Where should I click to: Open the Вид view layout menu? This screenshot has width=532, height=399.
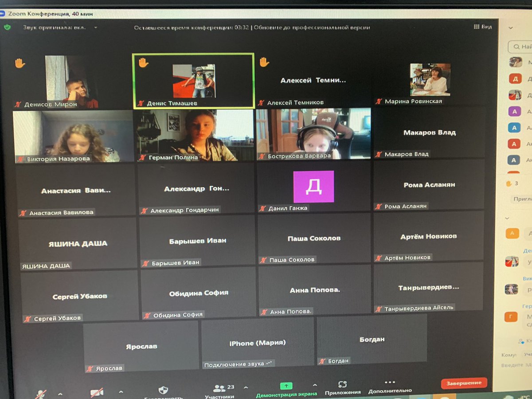tap(483, 27)
